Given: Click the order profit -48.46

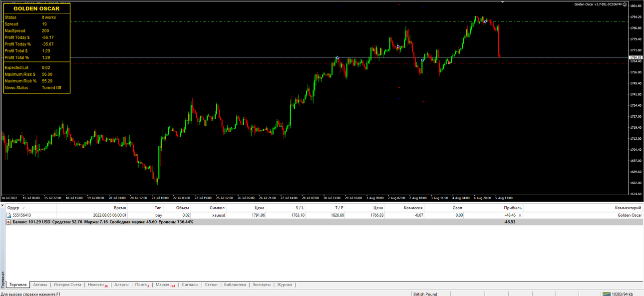Looking at the screenshot, I should pyautogui.click(x=509, y=215).
